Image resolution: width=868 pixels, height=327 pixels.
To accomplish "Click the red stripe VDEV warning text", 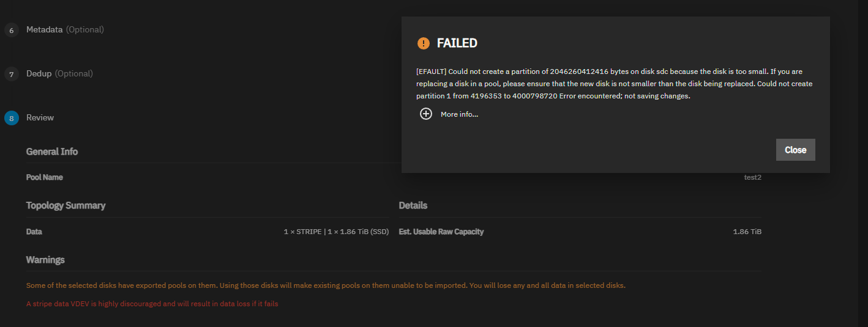I will pyautogui.click(x=152, y=304).
